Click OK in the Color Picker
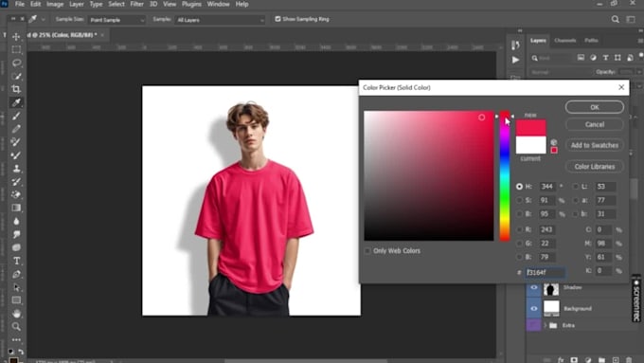Screen dimensions: 644x363 pos(595,107)
